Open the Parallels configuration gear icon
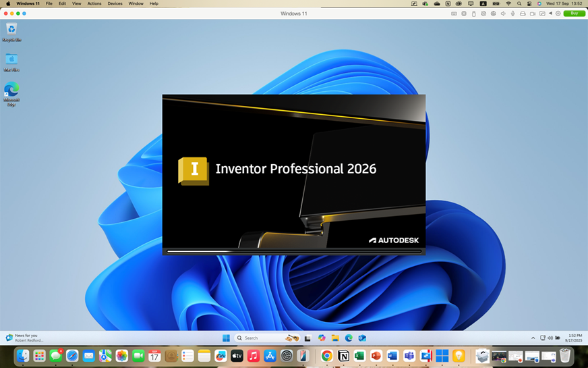 pyautogui.click(x=558, y=14)
